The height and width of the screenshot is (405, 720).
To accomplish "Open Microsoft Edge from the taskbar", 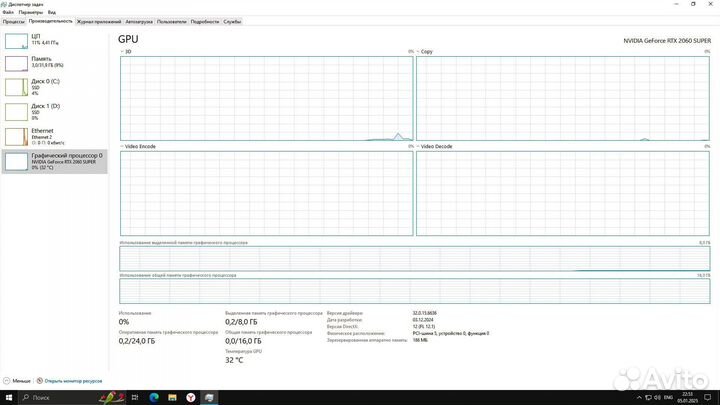I will tap(155, 397).
